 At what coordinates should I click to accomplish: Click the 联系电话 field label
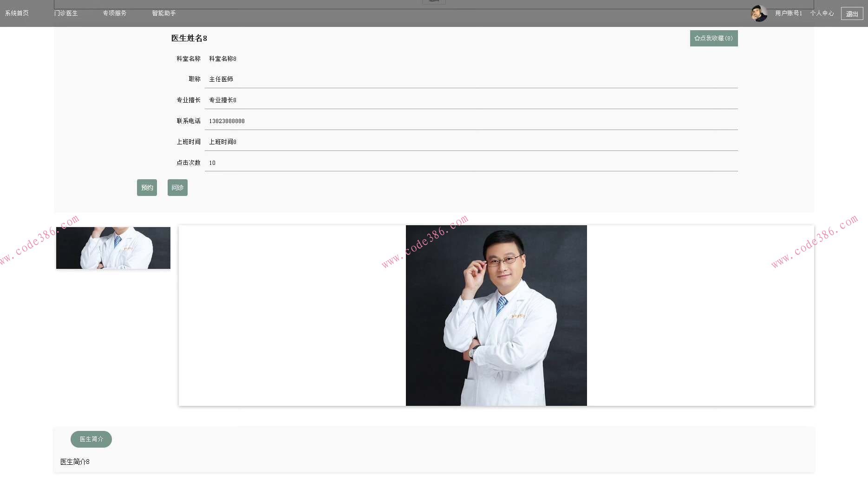coord(189,121)
